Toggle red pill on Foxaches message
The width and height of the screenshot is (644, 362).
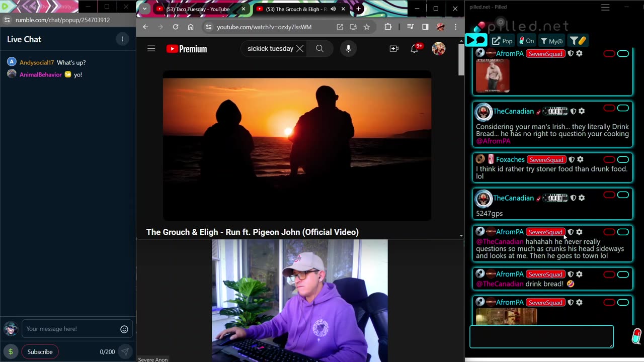(x=609, y=159)
